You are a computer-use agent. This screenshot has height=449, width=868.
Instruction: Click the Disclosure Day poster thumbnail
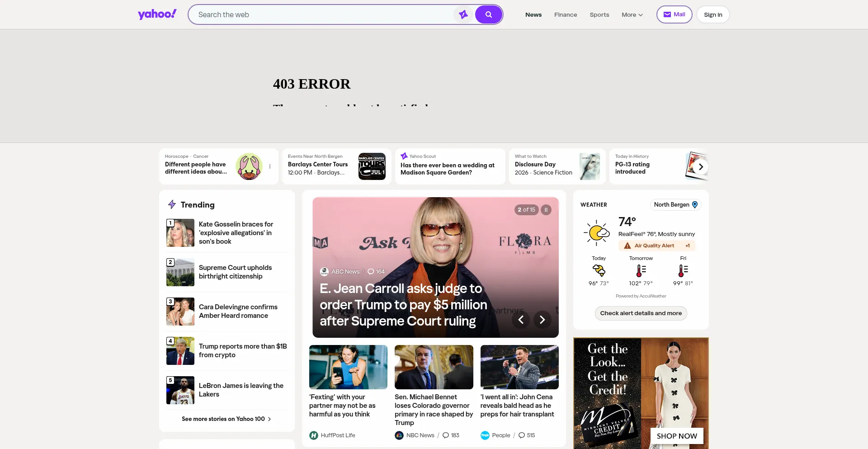[x=590, y=166]
